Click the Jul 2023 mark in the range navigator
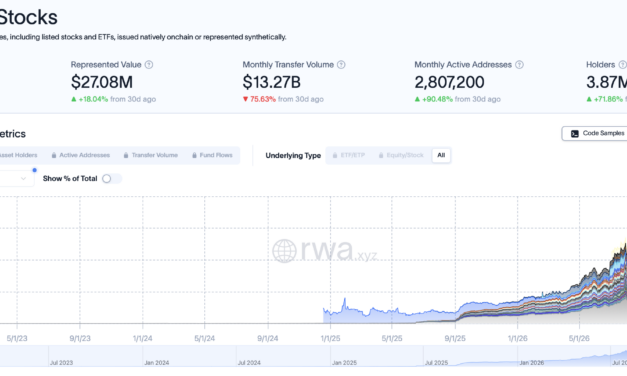 click(61, 363)
